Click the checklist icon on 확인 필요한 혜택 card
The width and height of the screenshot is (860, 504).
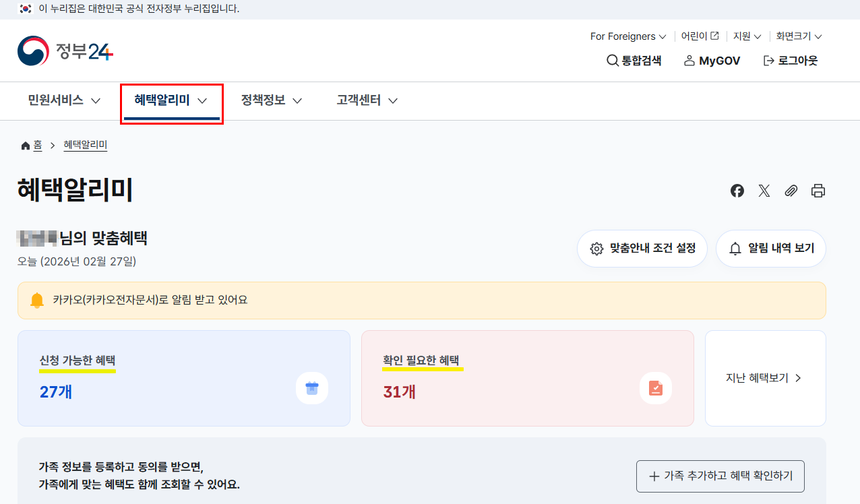tap(655, 388)
